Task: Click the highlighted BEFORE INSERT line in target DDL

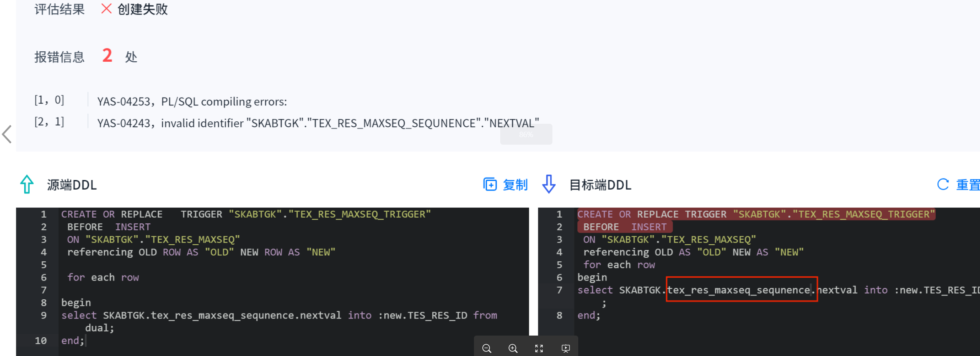Action: (625, 227)
